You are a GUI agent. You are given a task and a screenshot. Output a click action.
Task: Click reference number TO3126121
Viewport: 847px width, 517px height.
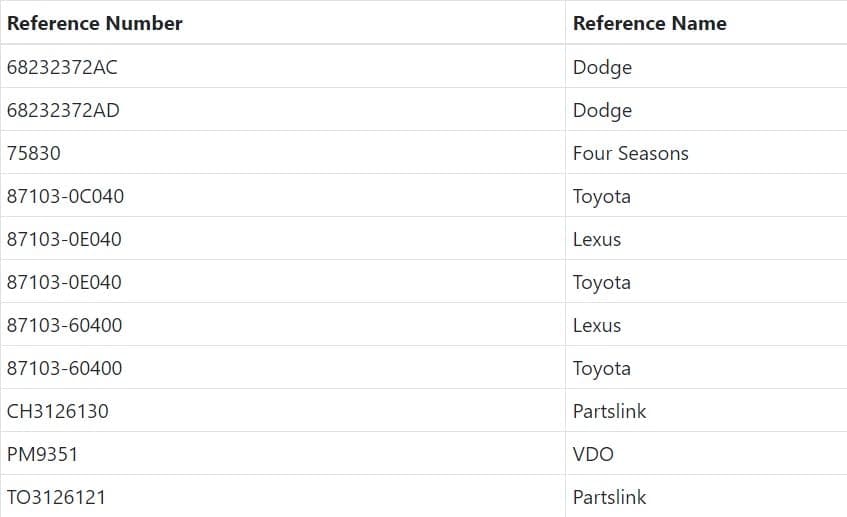56,498
